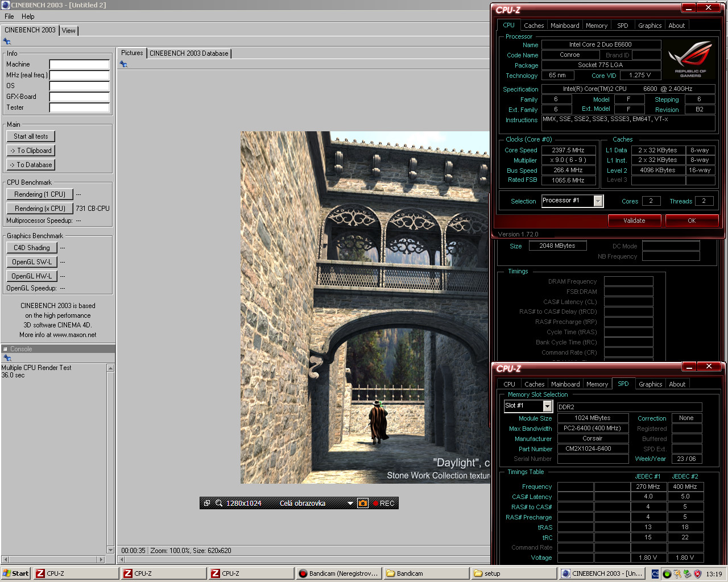The height and width of the screenshot is (582, 728).
Task: Open the Help menu
Action: point(28,16)
